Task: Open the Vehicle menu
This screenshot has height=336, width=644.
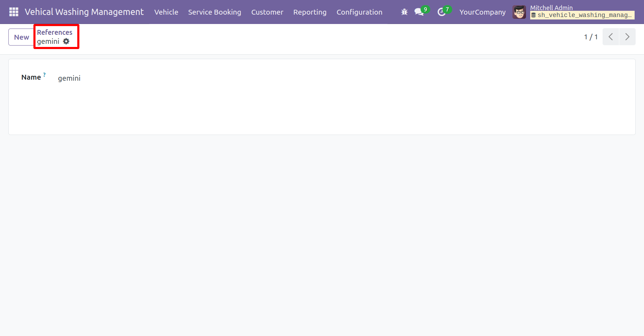Action: [x=166, y=12]
